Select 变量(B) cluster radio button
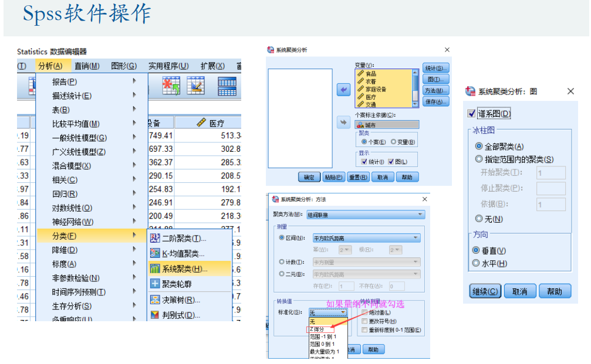Image resolution: width=591 pixels, height=364 pixels. [x=393, y=142]
